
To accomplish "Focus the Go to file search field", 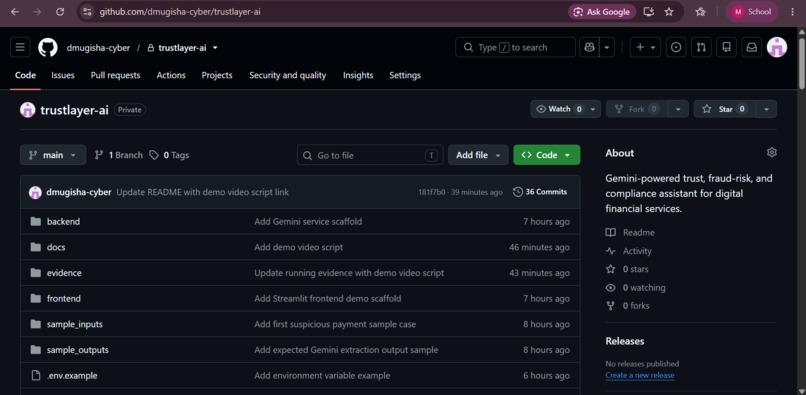I will click(x=370, y=155).
